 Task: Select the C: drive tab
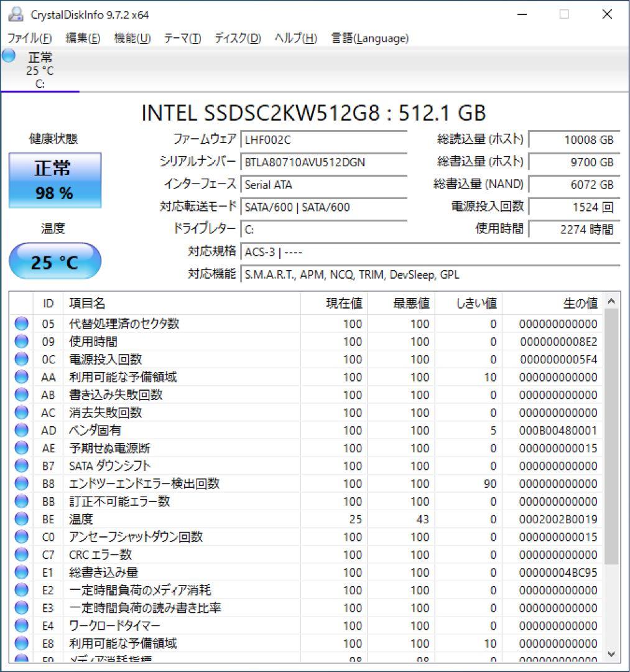pyautogui.click(x=41, y=70)
